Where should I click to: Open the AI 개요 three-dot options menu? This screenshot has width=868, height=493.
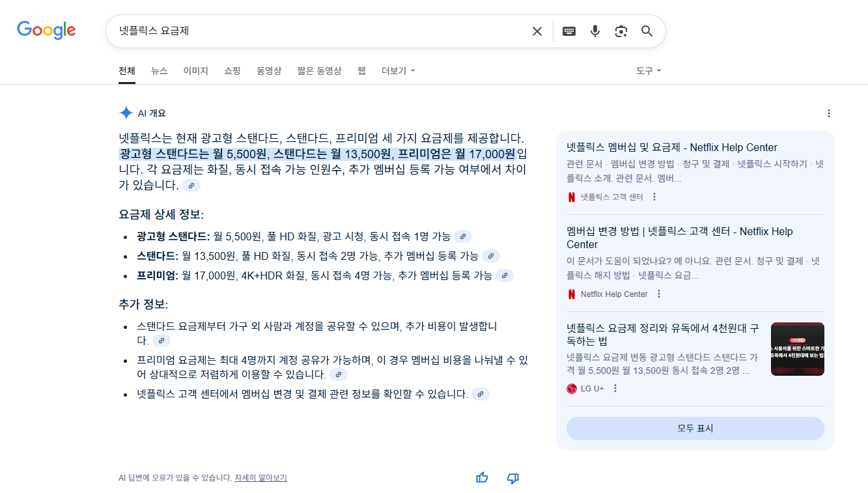click(x=829, y=113)
